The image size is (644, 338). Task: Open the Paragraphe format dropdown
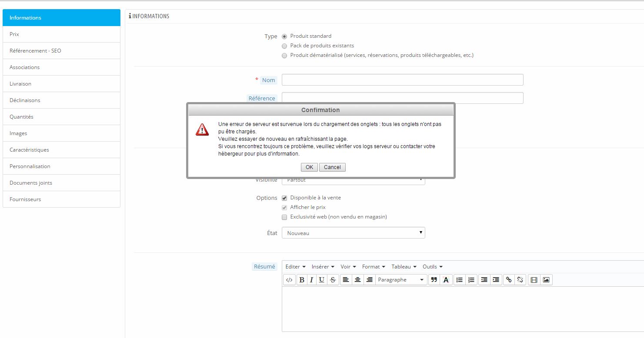click(400, 280)
